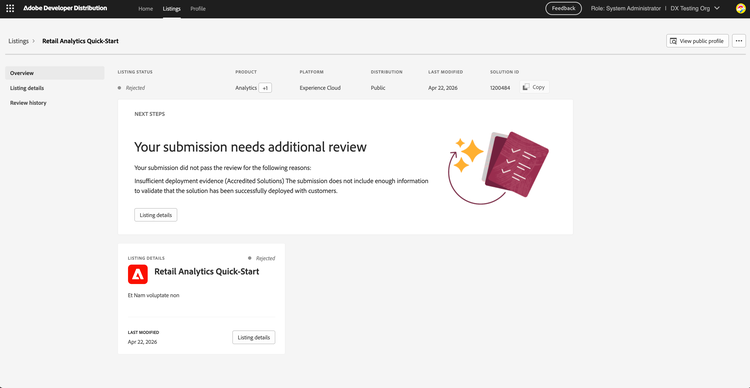Viewport: 750px width, 388px height.
Task: Click Listing details on the listing card
Action: tap(254, 337)
